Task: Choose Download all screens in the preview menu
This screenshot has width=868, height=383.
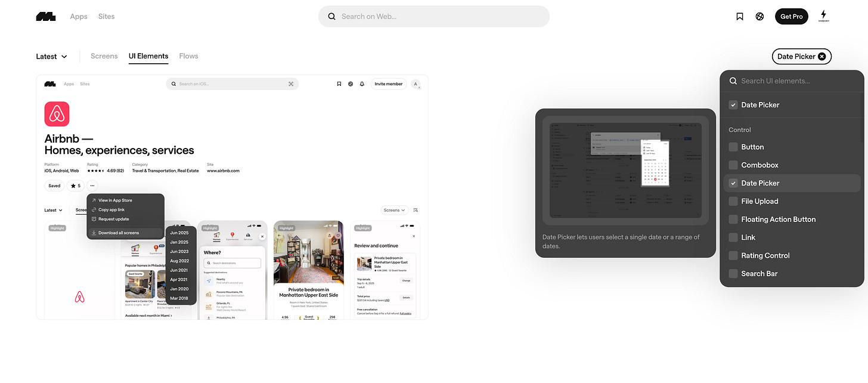Action: (126, 233)
